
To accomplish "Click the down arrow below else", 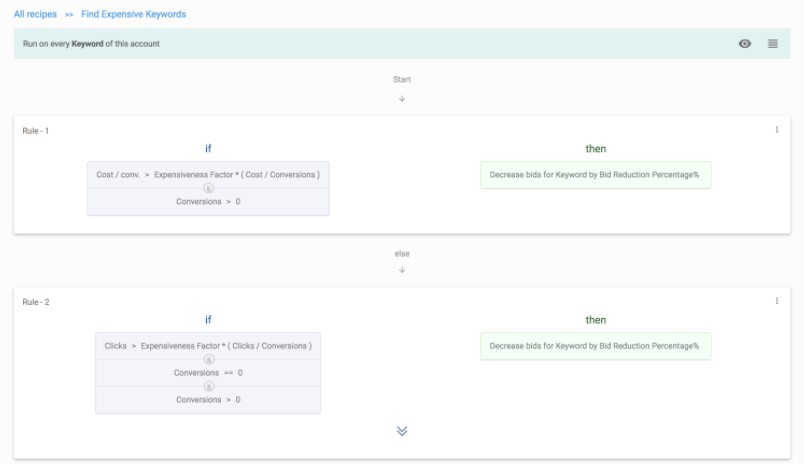I will tap(402, 270).
